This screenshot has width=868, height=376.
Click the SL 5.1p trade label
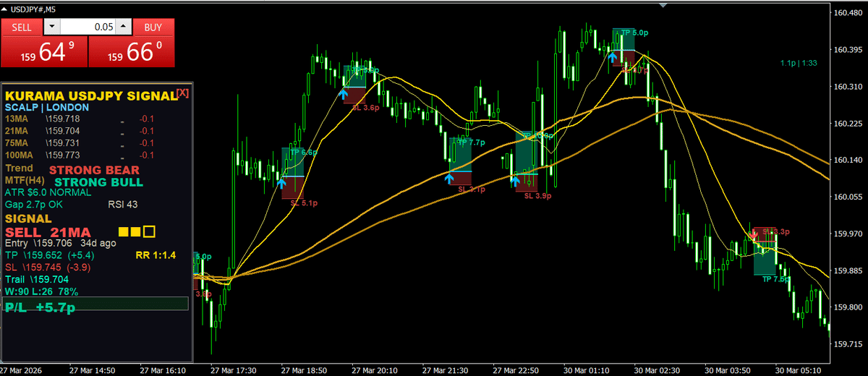tap(304, 204)
